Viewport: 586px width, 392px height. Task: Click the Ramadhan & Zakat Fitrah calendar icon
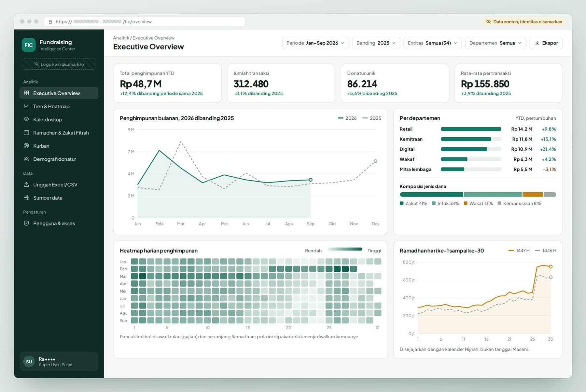[26, 133]
